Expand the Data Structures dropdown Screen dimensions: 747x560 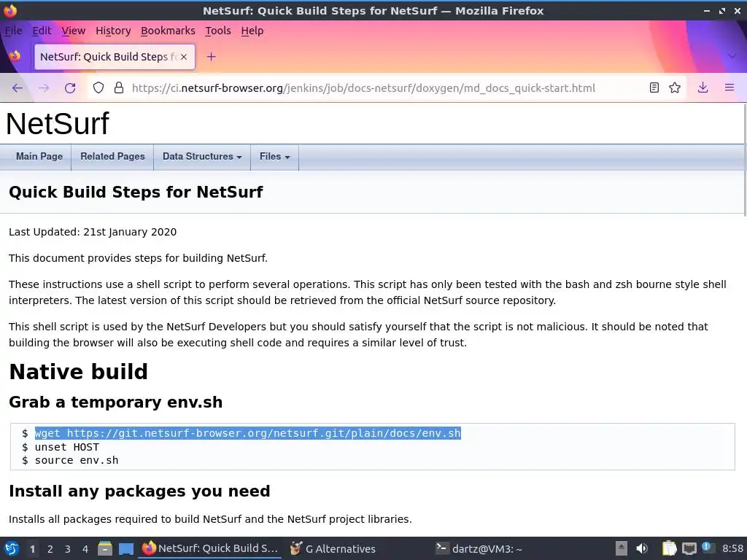[x=202, y=156]
